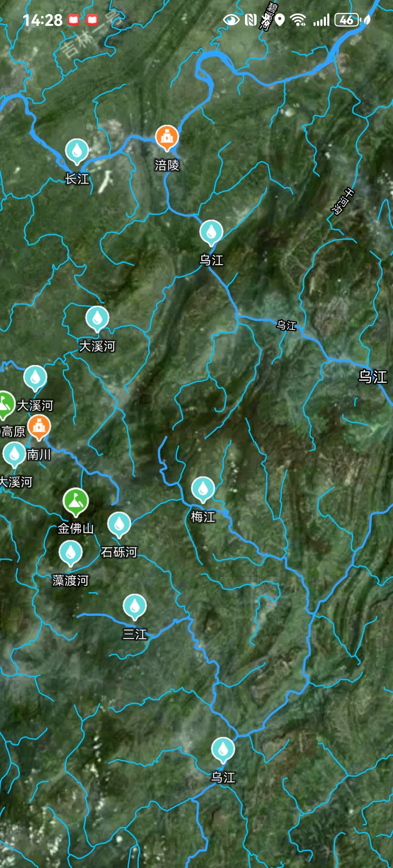Image resolution: width=393 pixels, height=868 pixels.
Task: Tap the eye icon in status bar
Action: pyautogui.click(x=231, y=20)
